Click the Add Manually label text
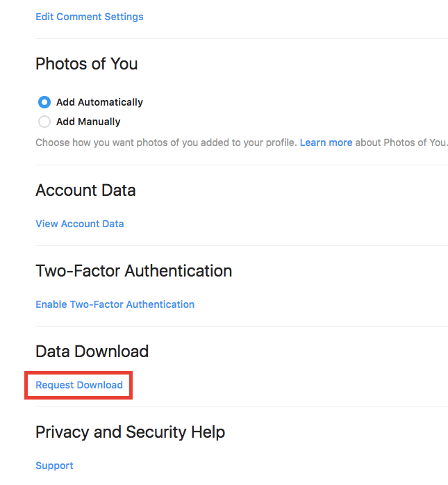This screenshot has height=485, width=448. [88, 122]
